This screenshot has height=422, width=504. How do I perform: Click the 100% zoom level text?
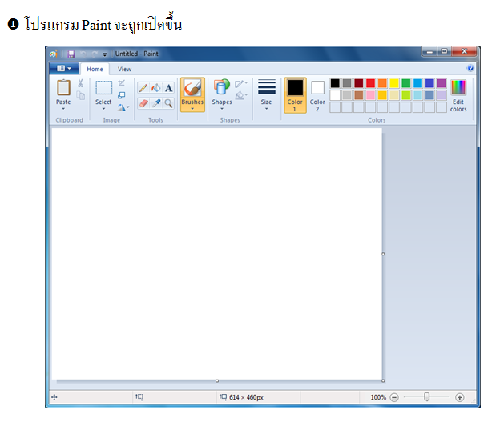pos(378,397)
